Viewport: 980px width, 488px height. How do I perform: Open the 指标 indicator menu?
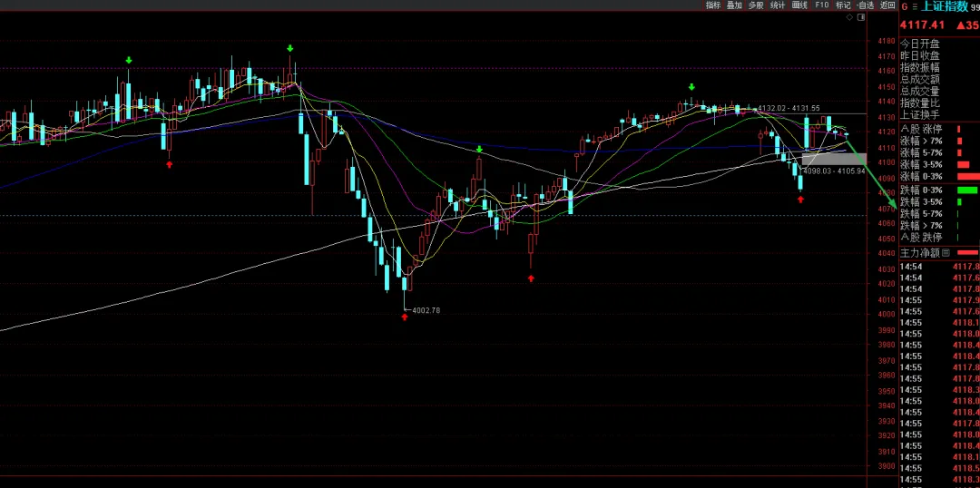713,5
